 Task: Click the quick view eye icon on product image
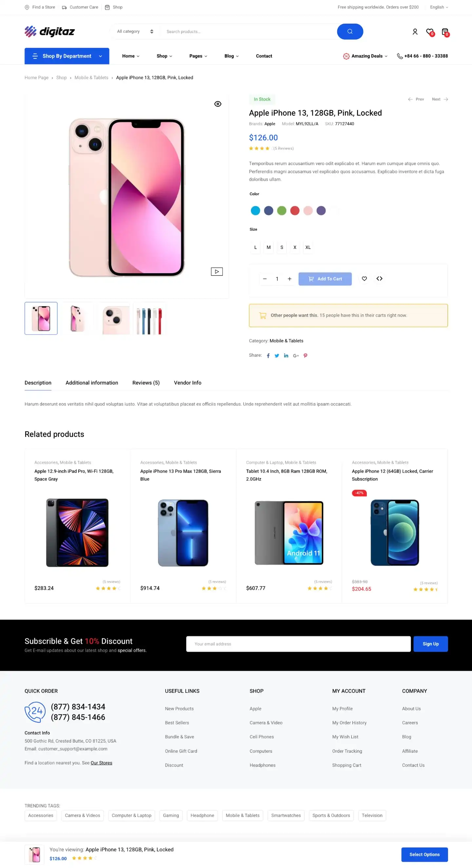coord(218,104)
